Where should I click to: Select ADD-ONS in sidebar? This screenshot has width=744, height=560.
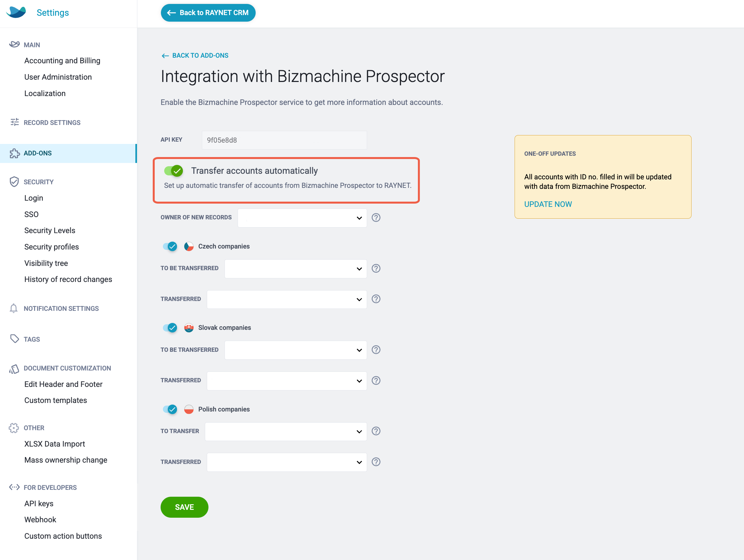[68, 153]
